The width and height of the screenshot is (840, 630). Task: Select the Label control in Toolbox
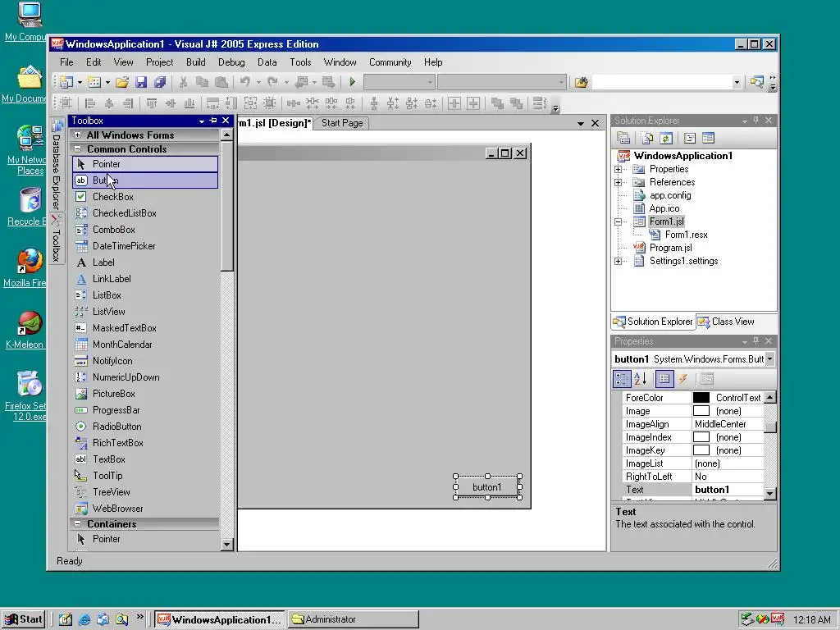click(x=144, y=262)
